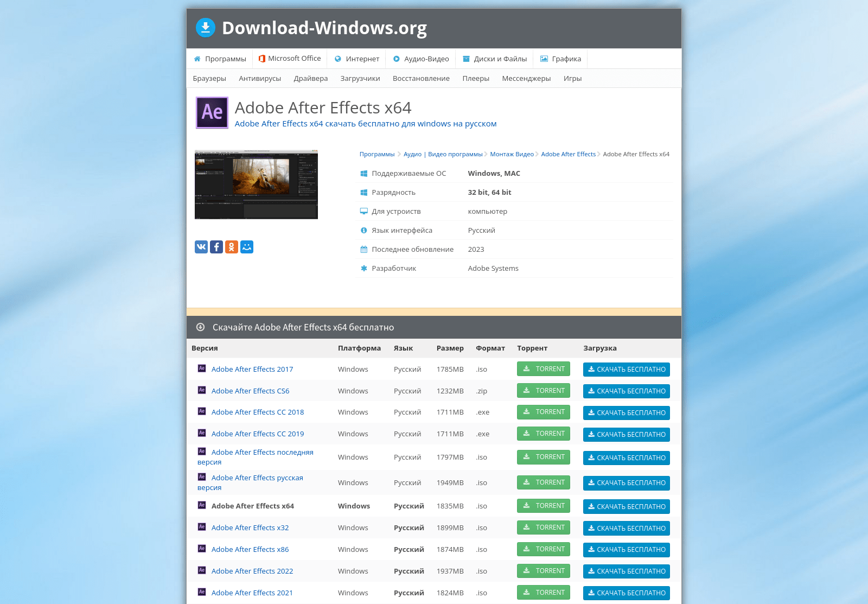Share page via Moi Mir icon
Screen dimensions: 868x604
coord(247,247)
